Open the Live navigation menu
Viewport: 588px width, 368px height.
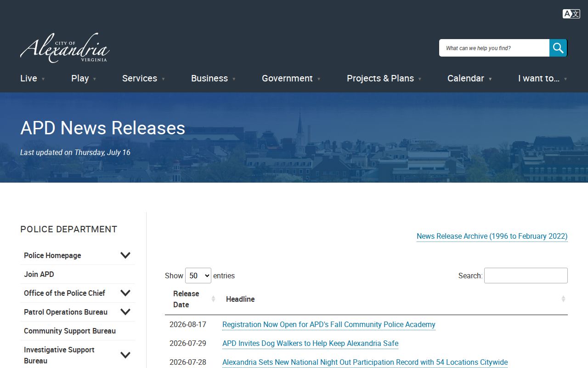33,78
